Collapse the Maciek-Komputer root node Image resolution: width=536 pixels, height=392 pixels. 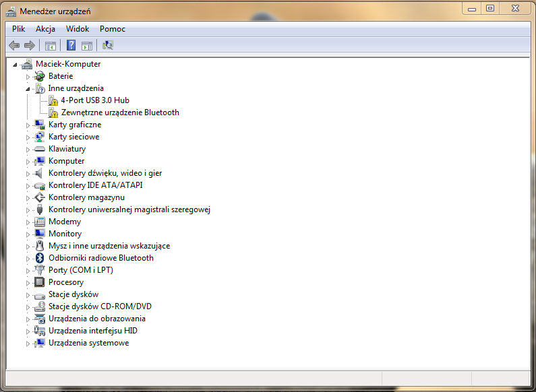pos(15,65)
